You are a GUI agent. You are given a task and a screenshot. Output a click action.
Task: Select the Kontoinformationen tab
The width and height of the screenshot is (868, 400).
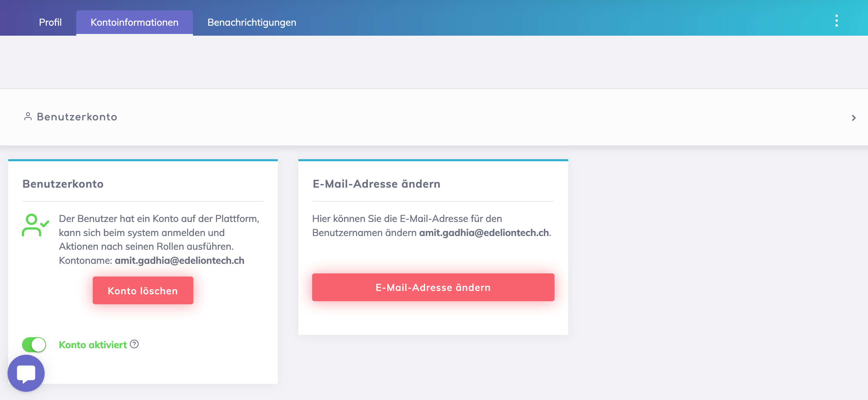134,22
